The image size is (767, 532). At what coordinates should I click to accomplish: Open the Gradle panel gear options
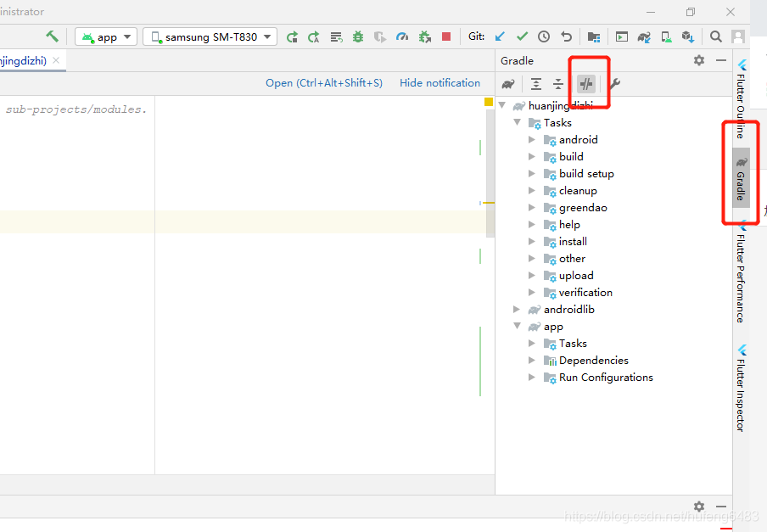pos(699,60)
